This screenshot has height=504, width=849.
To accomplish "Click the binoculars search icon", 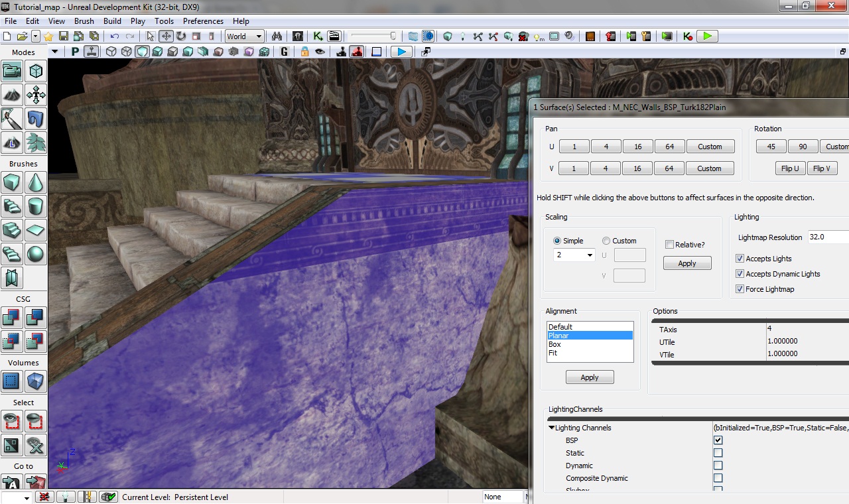I will [x=277, y=36].
